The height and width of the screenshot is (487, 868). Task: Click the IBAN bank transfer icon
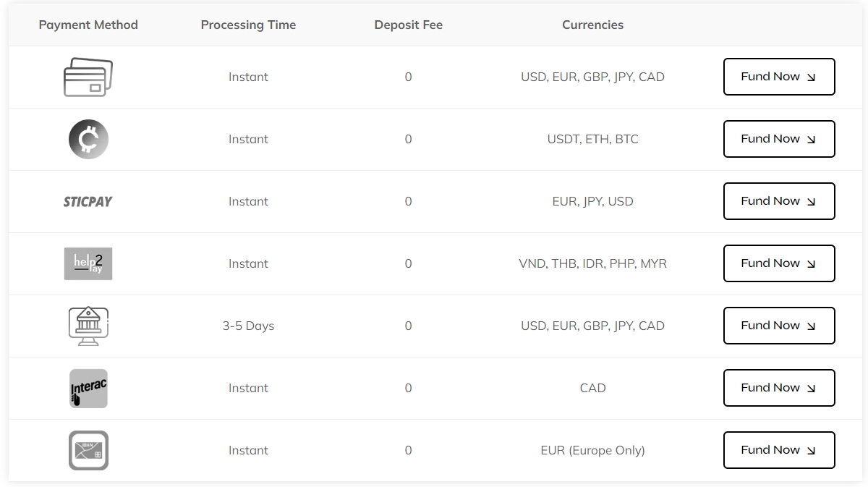coord(88,449)
